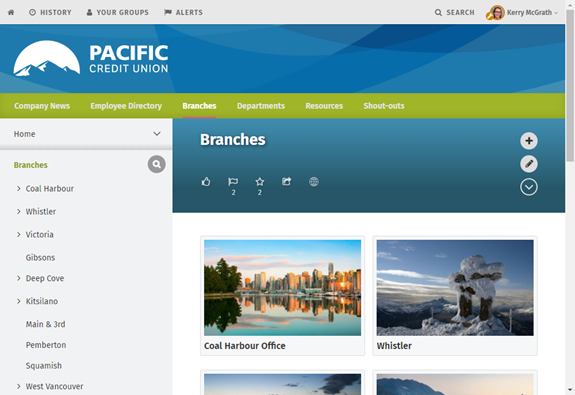The width and height of the screenshot is (575, 395).
Task: Expand the circled down-arrow options button
Action: (529, 187)
